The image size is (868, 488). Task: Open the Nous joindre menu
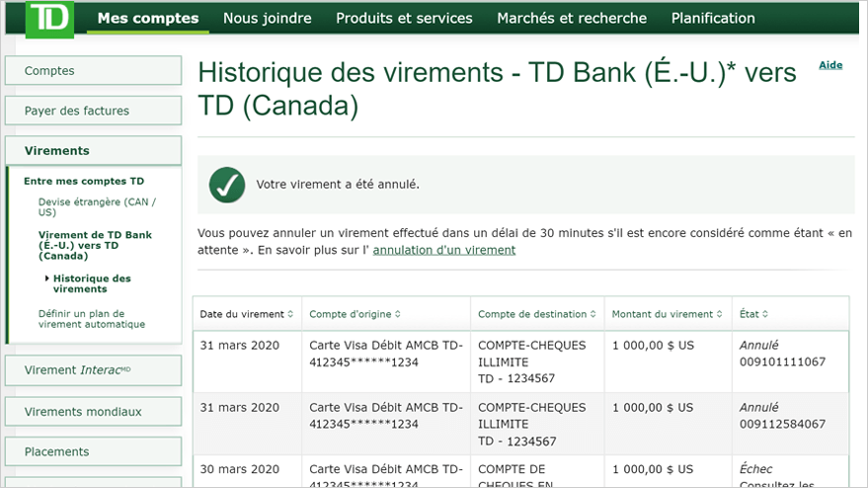267,18
